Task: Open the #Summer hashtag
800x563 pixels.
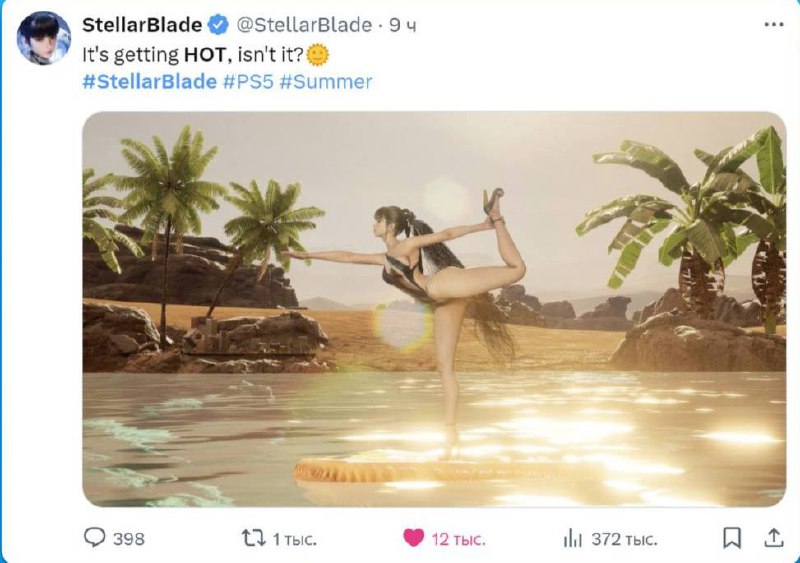Action: coord(326,82)
